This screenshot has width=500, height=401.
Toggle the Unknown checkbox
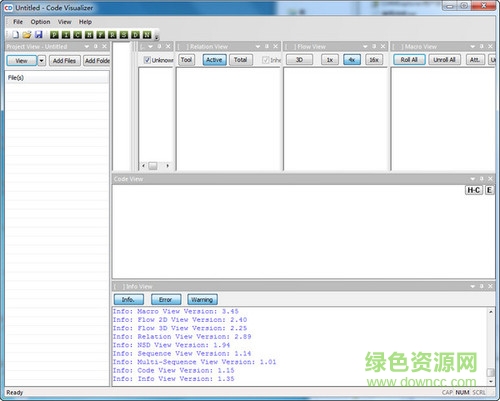147,60
